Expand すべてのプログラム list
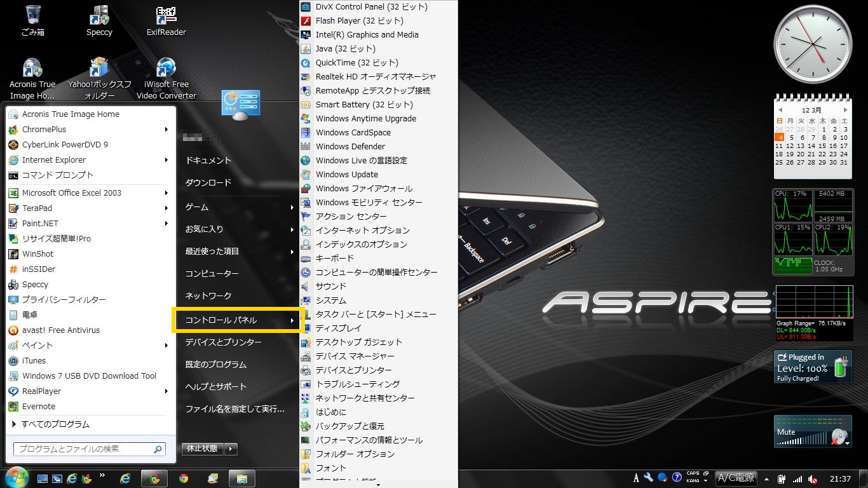Viewport: 868px width, 488px height. coord(90,424)
